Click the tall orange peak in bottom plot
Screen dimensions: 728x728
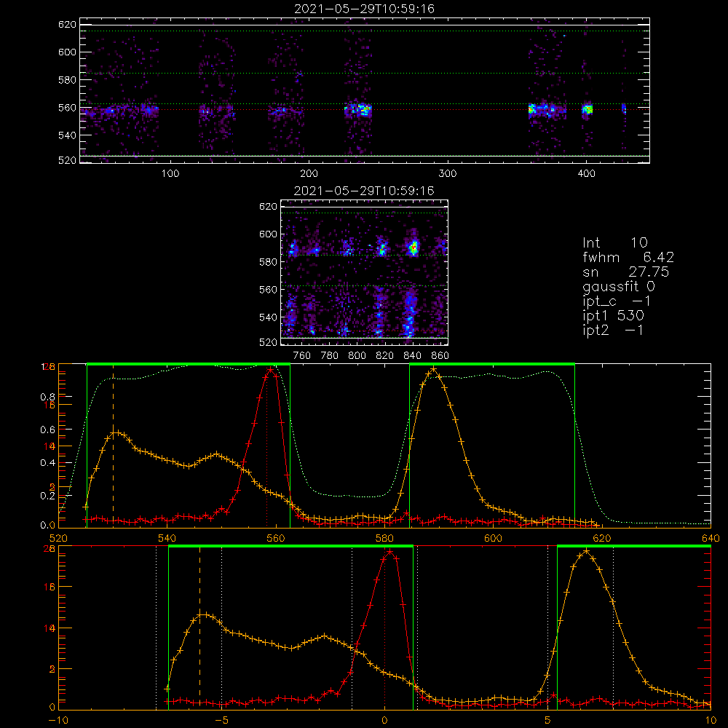tap(586, 551)
